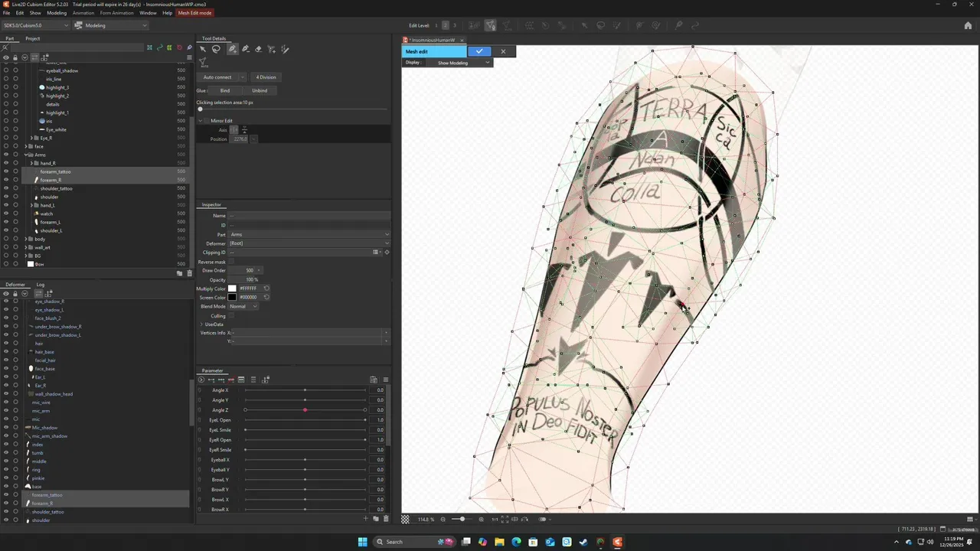
Task: Open the Part Arms dropdown in Inspector
Action: tap(309, 234)
